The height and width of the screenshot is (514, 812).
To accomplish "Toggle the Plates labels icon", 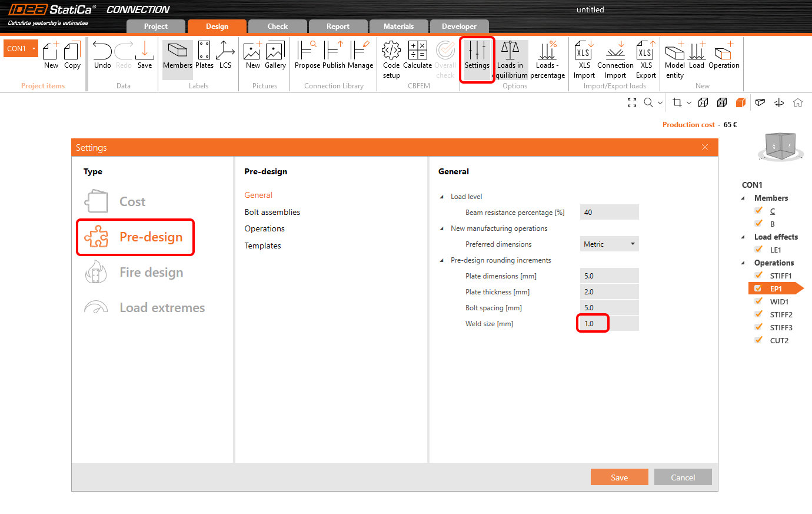I will coord(204,51).
